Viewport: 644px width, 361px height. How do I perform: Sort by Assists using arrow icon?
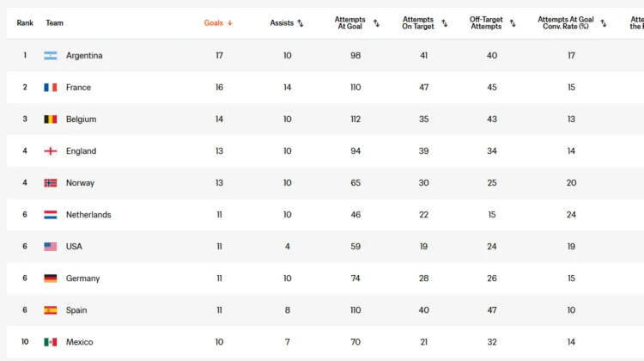(x=301, y=23)
